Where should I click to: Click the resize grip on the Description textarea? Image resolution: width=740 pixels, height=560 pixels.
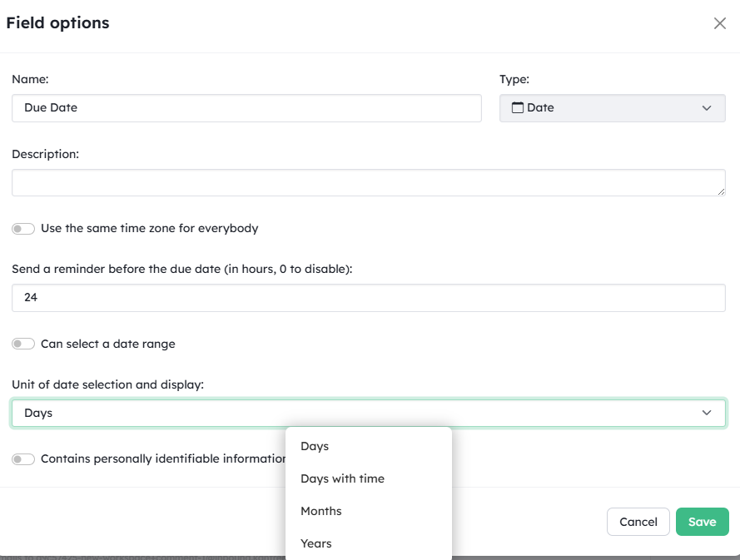tap(721, 191)
